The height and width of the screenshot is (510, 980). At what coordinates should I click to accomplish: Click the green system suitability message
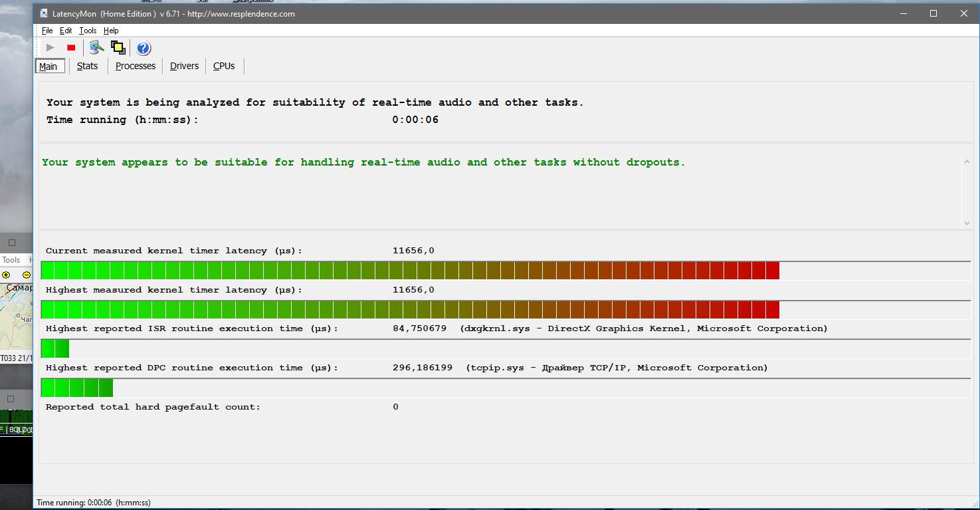363,162
